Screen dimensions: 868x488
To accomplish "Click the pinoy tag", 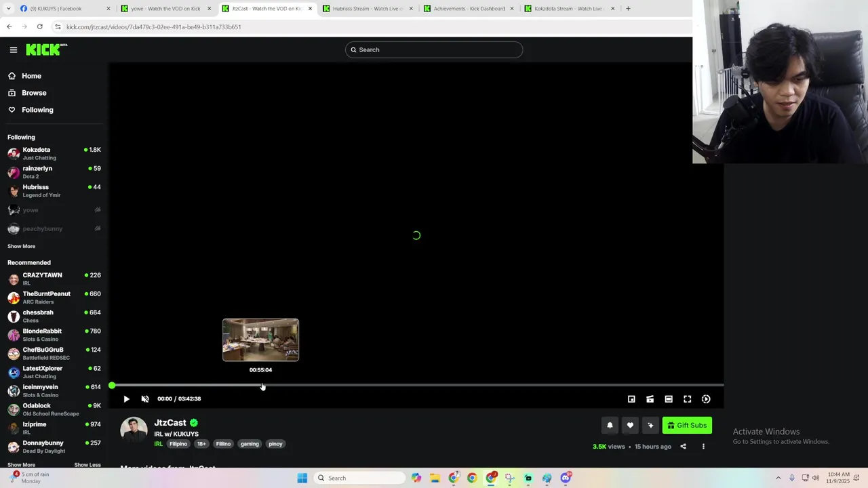I will pyautogui.click(x=275, y=444).
